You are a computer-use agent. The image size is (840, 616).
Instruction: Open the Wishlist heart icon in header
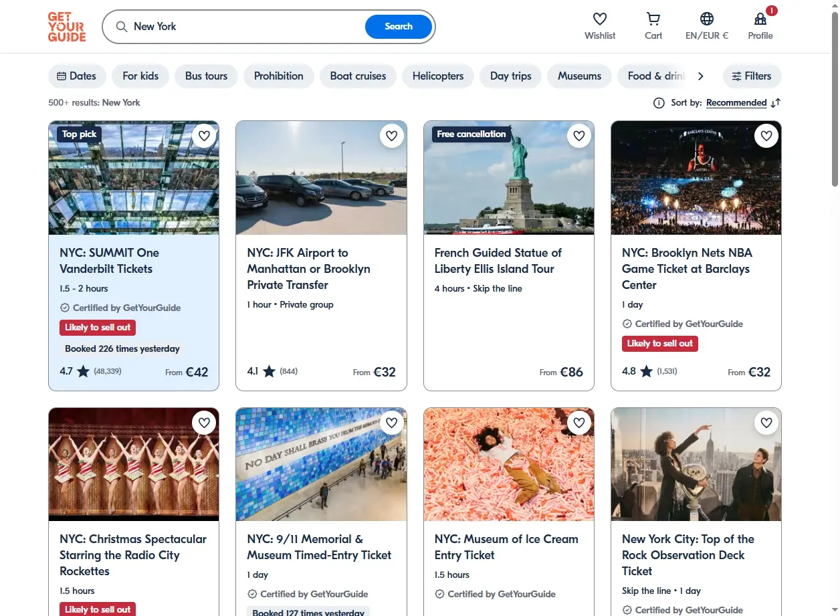[x=600, y=19]
